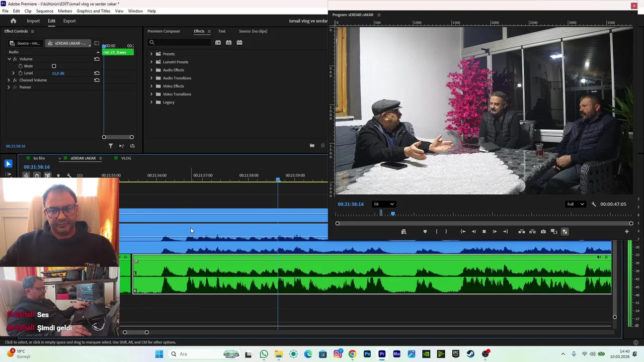
Task: Filter by 32-bit Color effects icon
Action: [x=228, y=42]
